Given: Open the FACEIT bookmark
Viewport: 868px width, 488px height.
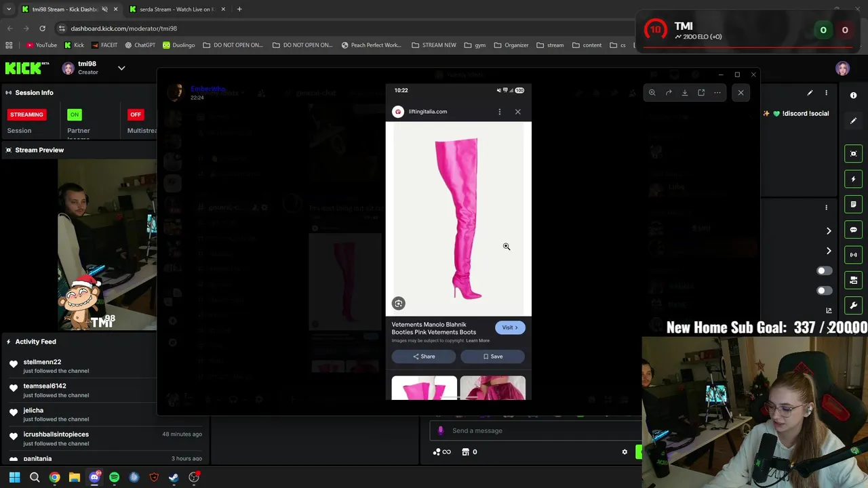Looking at the screenshot, I should click(104, 45).
